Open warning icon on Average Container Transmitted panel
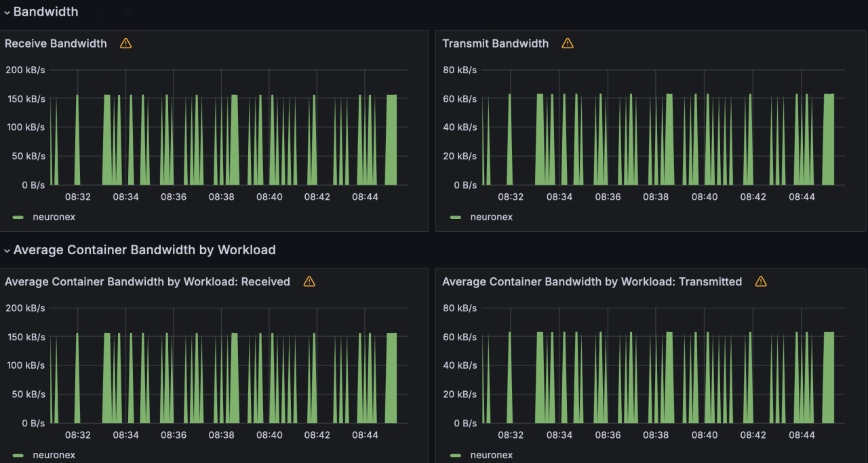868x463 pixels. 761,281
